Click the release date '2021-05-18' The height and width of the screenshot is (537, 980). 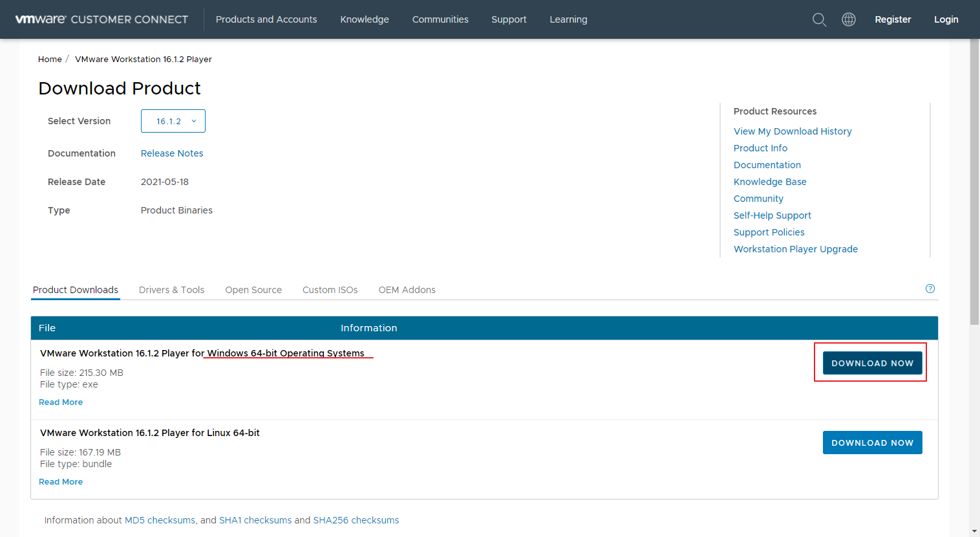pos(165,182)
